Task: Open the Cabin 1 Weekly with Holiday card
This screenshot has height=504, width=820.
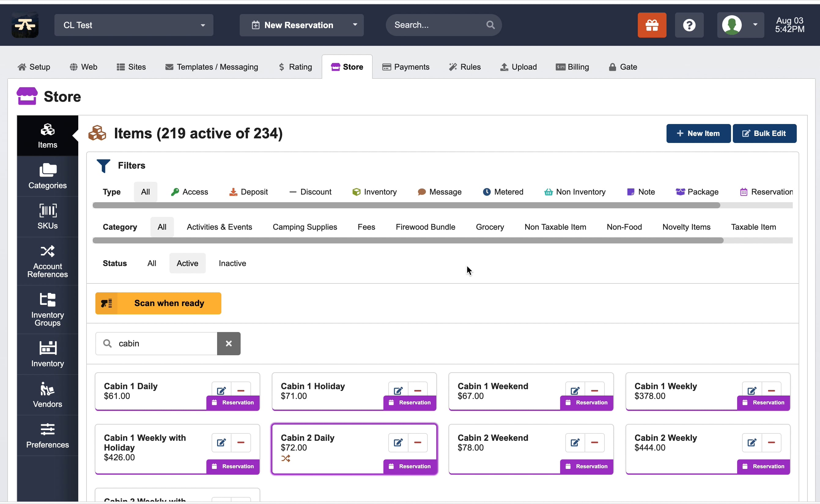Action: pyautogui.click(x=177, y=449)
